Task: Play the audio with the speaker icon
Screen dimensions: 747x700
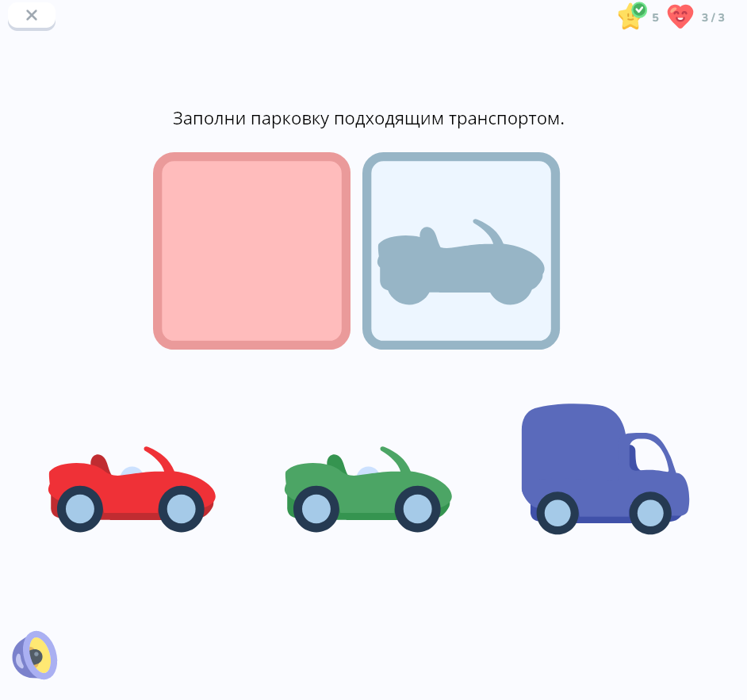Action: pyautogui.click(x=35, y=656)
